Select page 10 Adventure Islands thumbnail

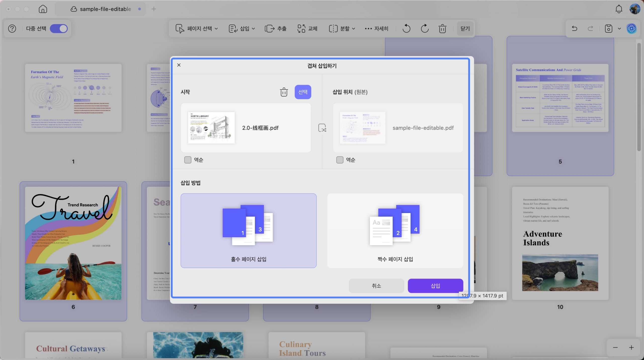point(560,243)
